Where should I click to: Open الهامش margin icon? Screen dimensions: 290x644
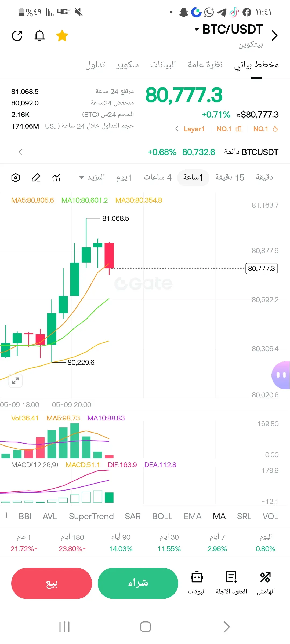266,583
